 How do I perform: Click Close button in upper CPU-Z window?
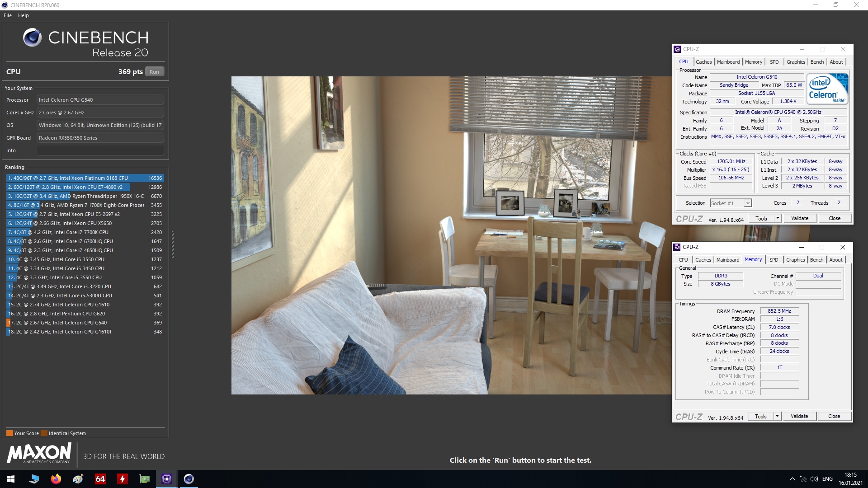pos(835,218)
